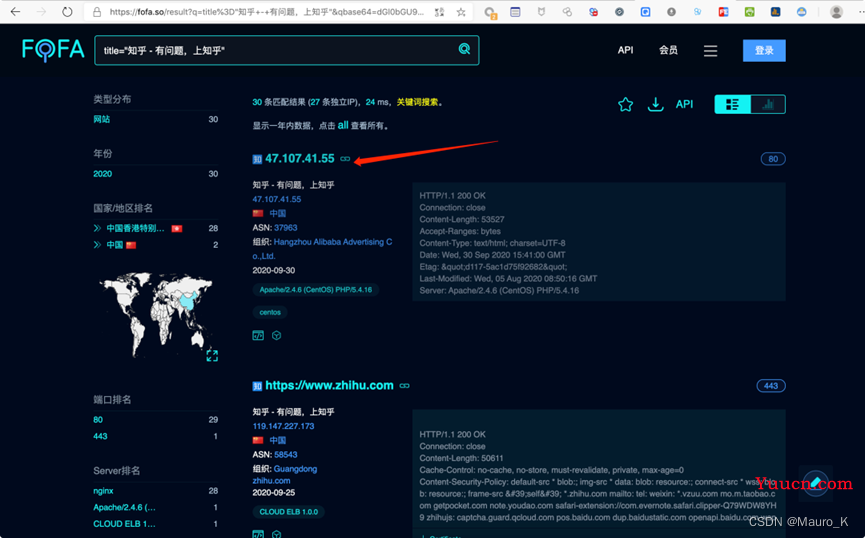Open page source icon under centos tag
Screen dimensions: 865x538
click(x=258, y=335)
